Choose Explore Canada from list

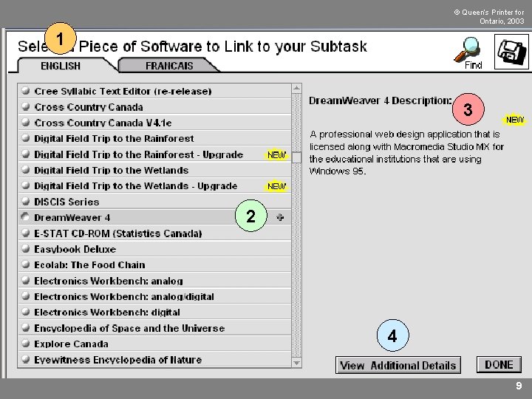tap(154, 344)
